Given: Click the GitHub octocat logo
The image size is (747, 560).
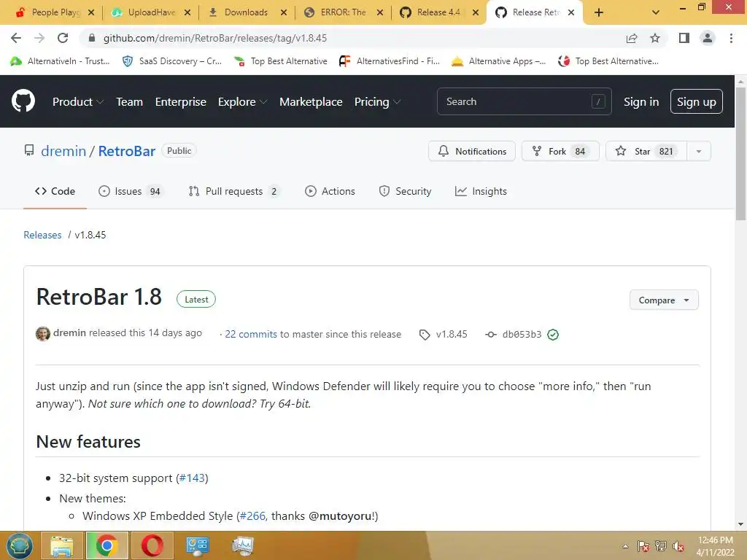Looking at the screenshot, I should click(x=23, y=101).
